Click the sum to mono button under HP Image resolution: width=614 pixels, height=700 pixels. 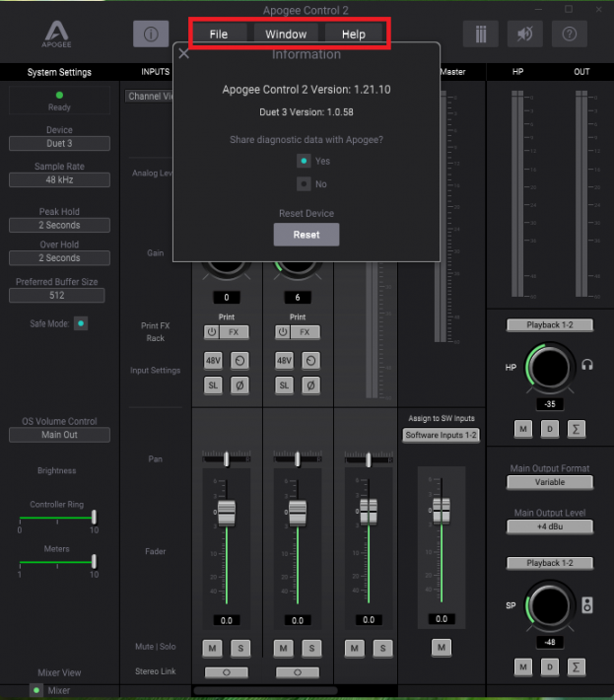coord(577,428)
